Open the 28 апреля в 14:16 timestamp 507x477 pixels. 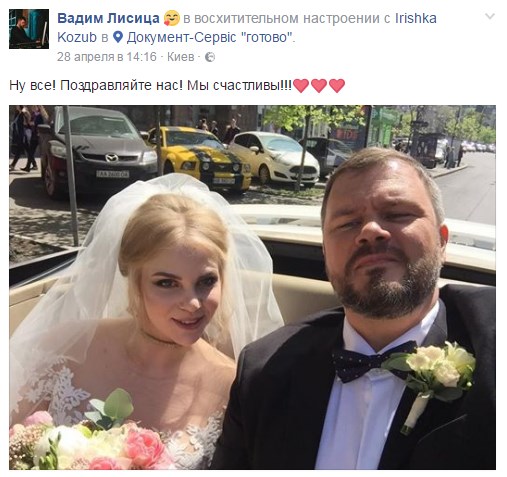click(x=107, y=57)
